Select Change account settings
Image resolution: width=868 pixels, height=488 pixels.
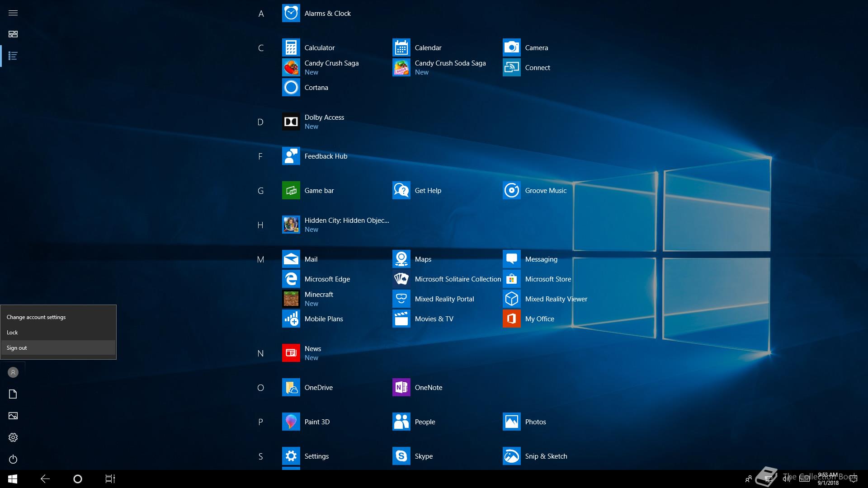tap(58, 317)
